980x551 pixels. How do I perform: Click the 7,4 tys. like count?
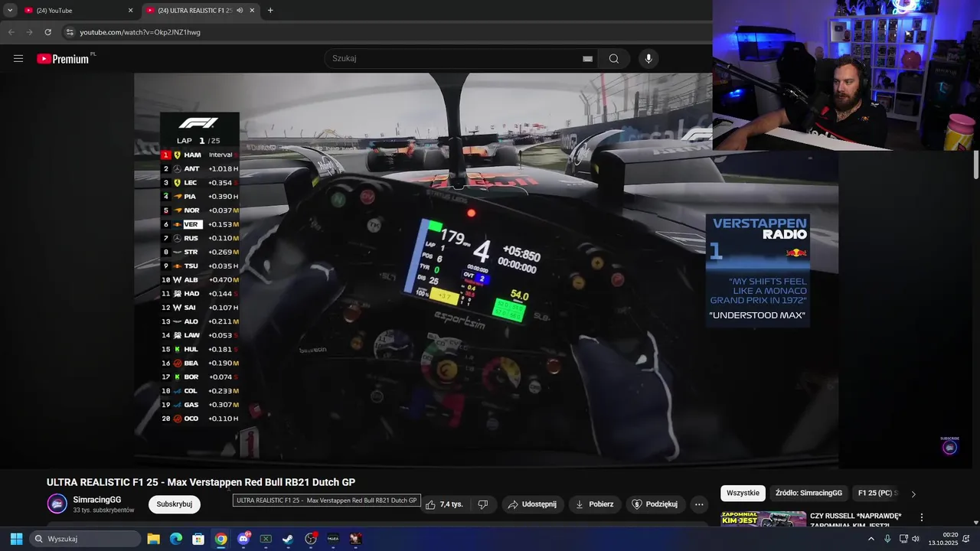point(451,504)
